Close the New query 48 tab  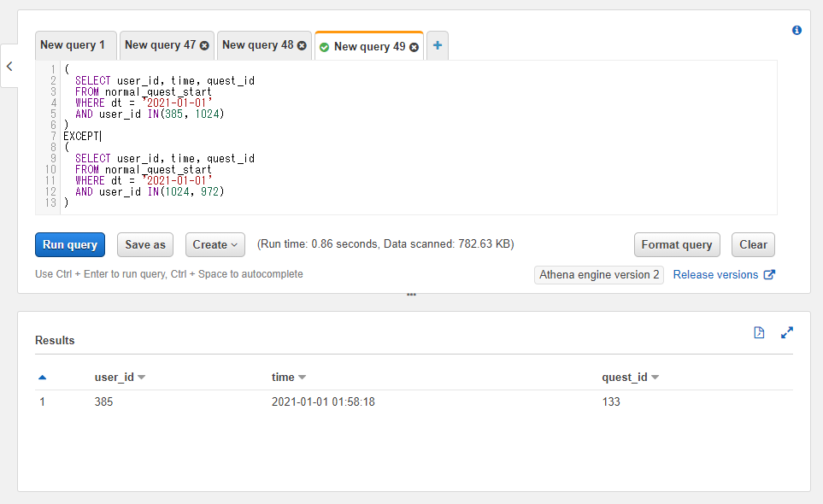[302, 45]
